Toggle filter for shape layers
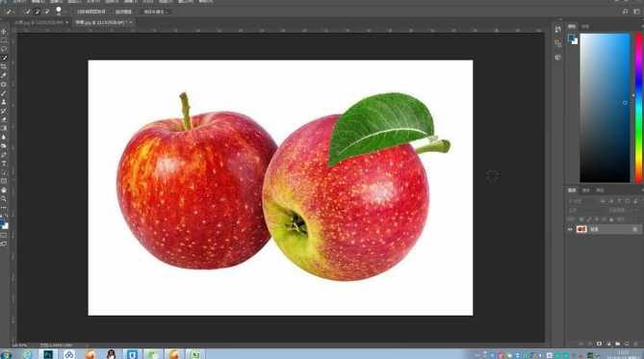 (x=628, y=201)
